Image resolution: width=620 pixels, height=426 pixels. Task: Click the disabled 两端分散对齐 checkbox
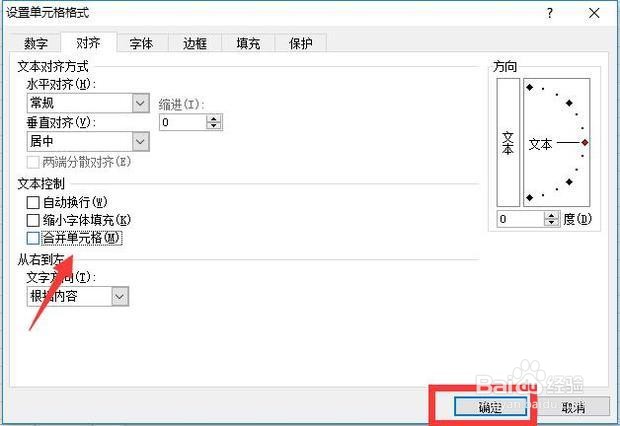[33, 162]
